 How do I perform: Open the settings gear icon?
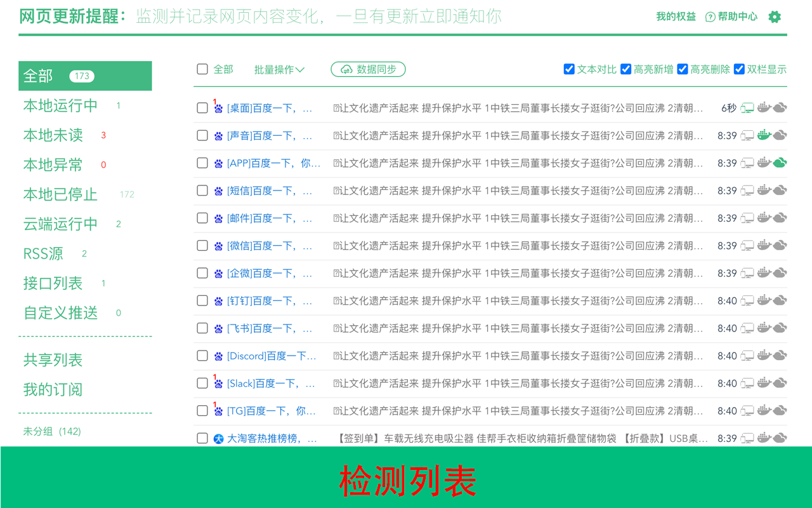tap(775, 17)
